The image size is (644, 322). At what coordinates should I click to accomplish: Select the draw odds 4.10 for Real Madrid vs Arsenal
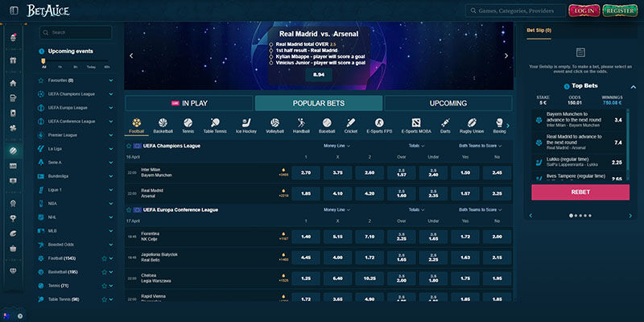tap(337, 193)
